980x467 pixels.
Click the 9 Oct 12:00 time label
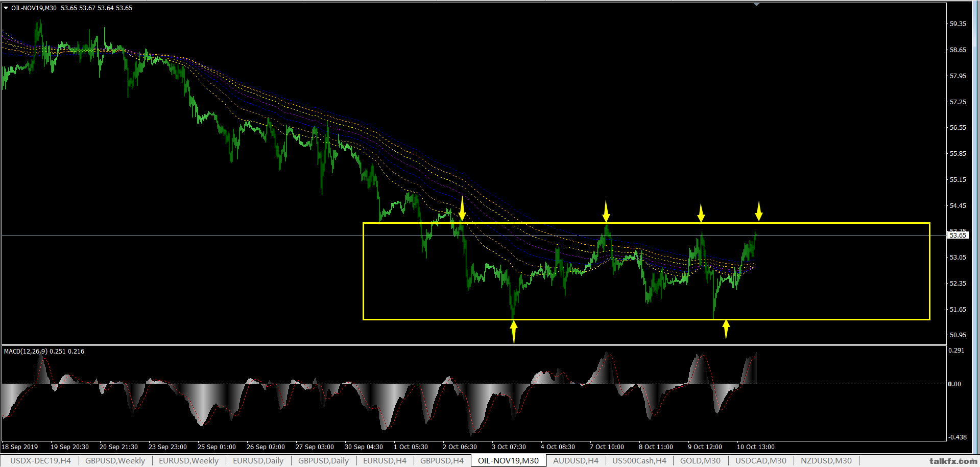705,447
